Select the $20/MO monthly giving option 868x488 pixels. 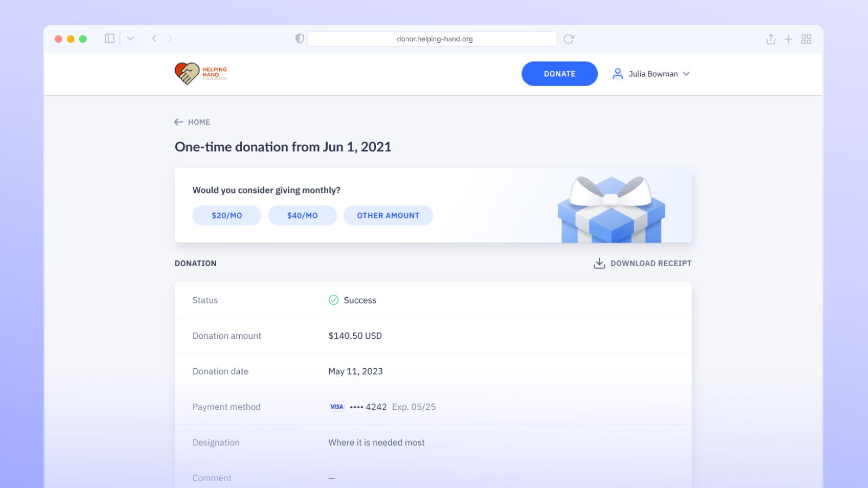[227, 215]
